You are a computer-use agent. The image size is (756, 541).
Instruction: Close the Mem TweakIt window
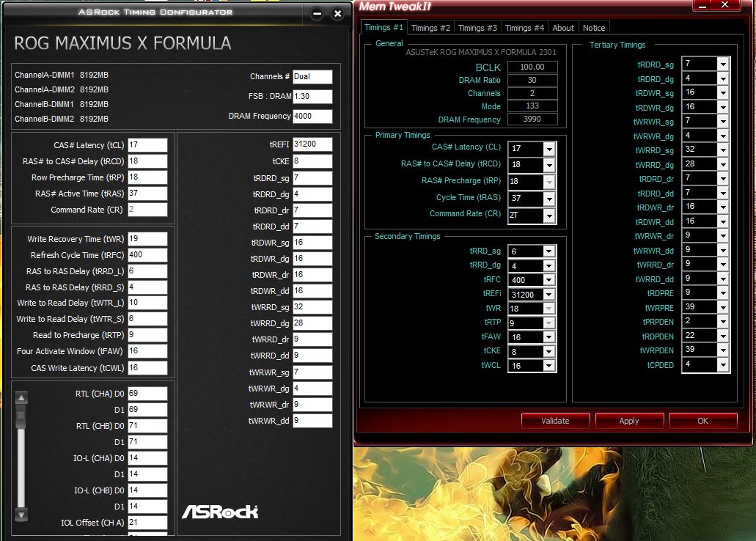(x=725, y=5)
